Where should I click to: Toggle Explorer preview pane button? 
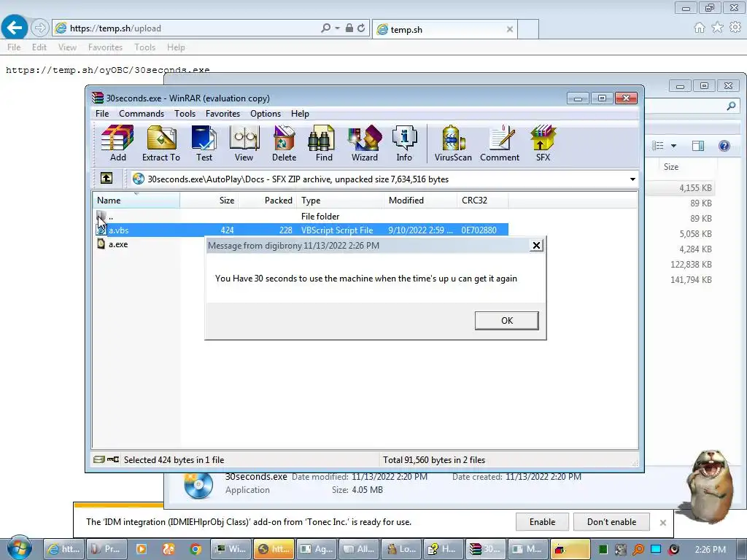coord(698,146)
